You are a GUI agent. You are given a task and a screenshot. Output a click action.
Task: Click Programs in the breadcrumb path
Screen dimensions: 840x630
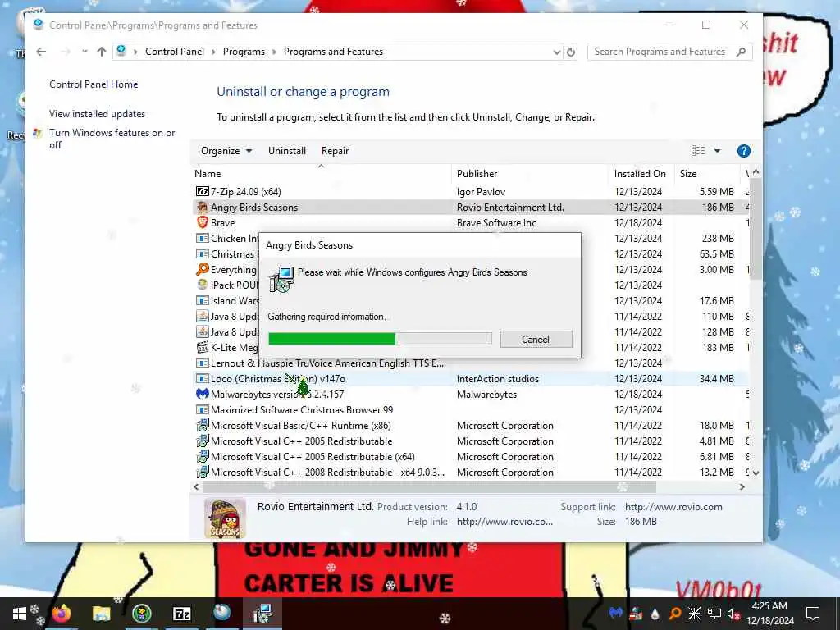pos(244,52)
